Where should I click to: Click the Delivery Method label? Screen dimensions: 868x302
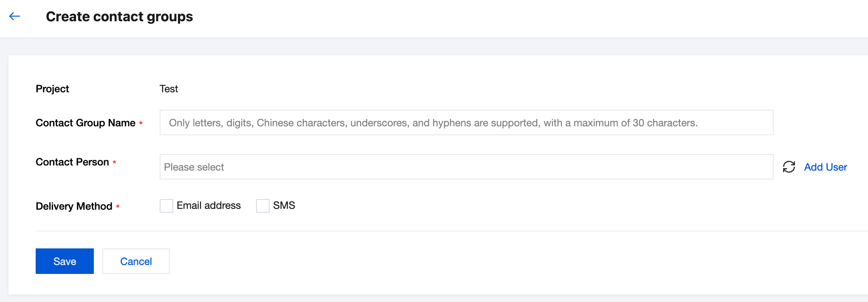74,206
